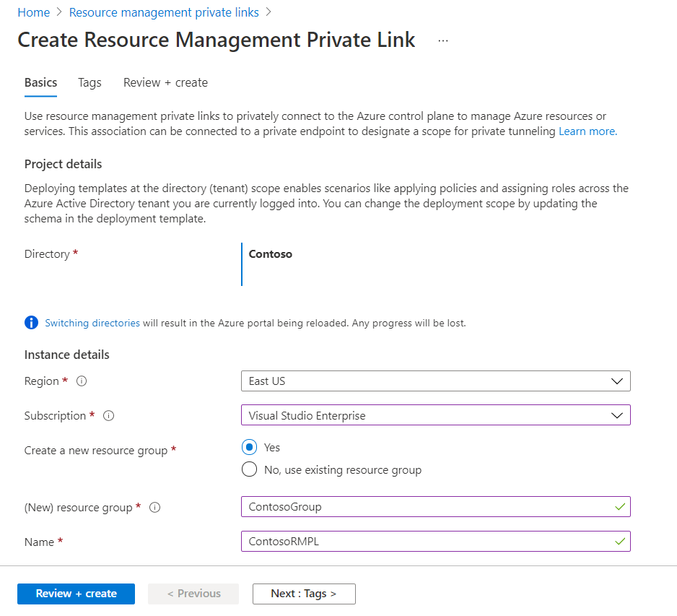Click the blue information icon beside Switching directories
Screen dimensions: 677x616
31,323
